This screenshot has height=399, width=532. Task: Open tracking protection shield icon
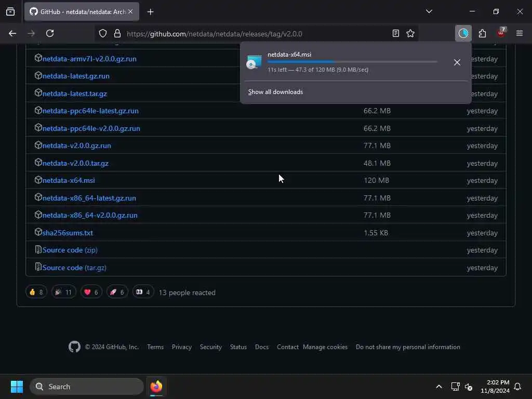tap(103, 33)
